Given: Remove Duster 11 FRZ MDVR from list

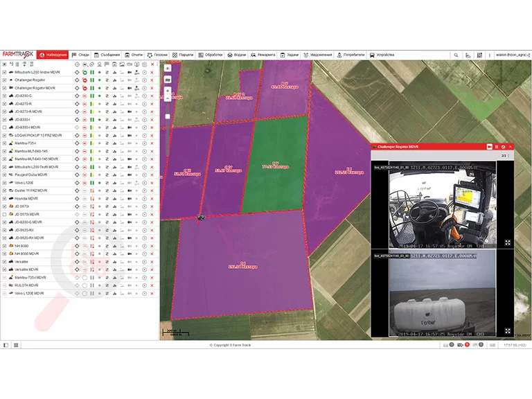Looking at the screenshot, I should tap(152, 190).
